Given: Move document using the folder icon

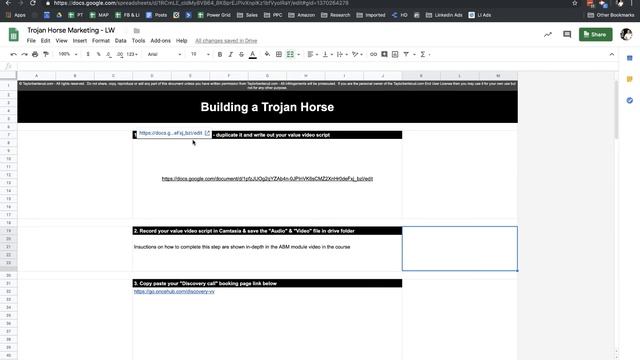Looking at the screenshot, I should pyautogui.click(x=137, y=31).
